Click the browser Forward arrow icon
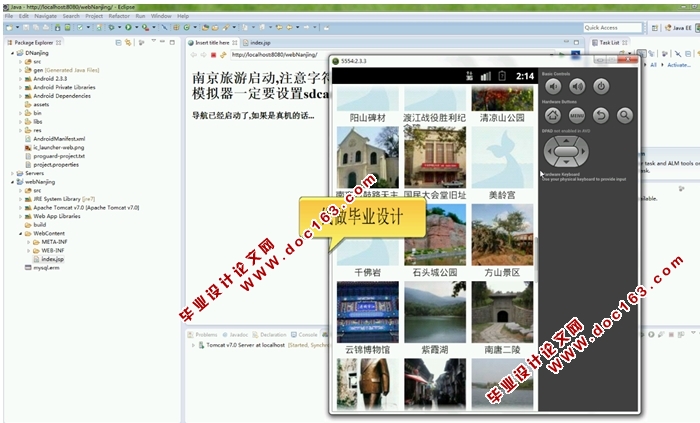 click(x=204, y=55)
